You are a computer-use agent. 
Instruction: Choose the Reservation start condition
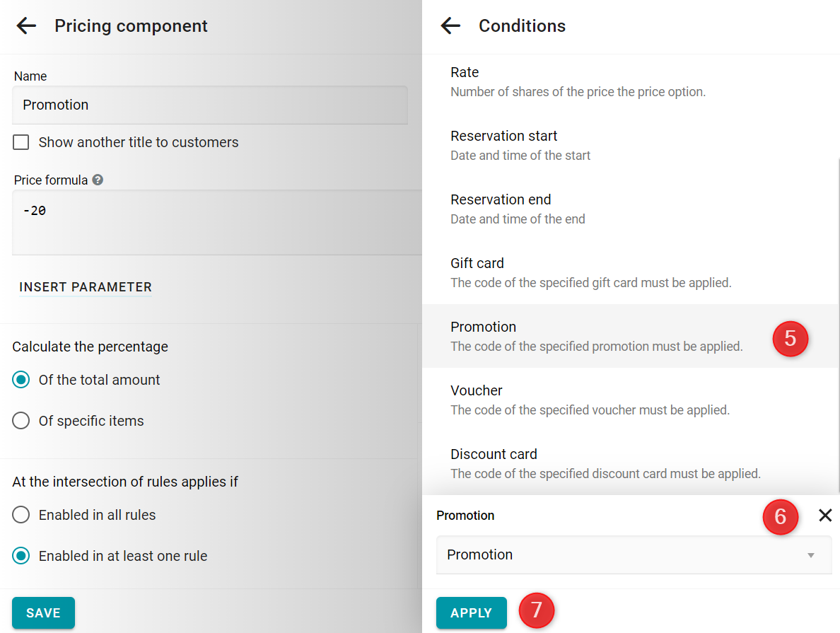(631, 145)
